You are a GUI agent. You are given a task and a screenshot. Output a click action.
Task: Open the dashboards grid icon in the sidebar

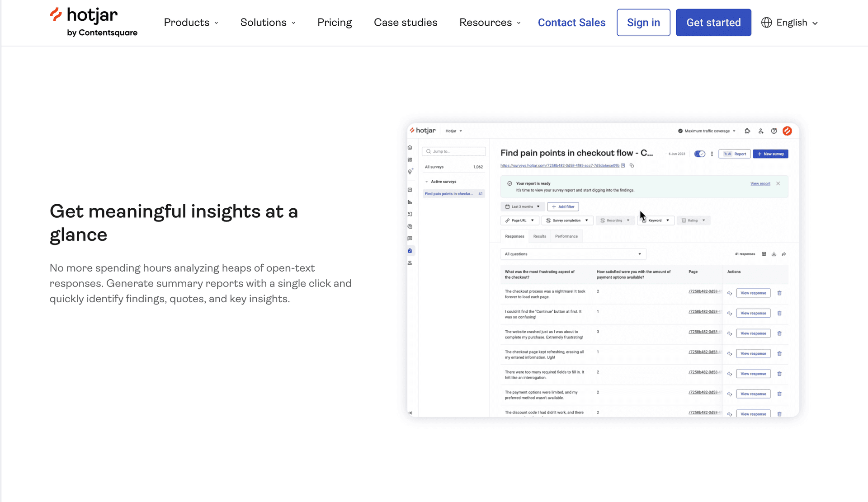point(410,160)
